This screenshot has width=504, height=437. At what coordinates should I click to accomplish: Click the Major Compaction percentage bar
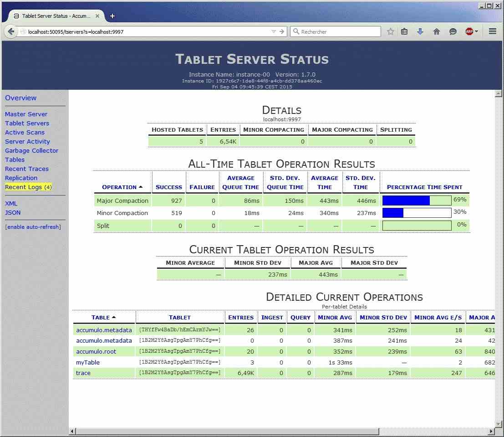417,201
